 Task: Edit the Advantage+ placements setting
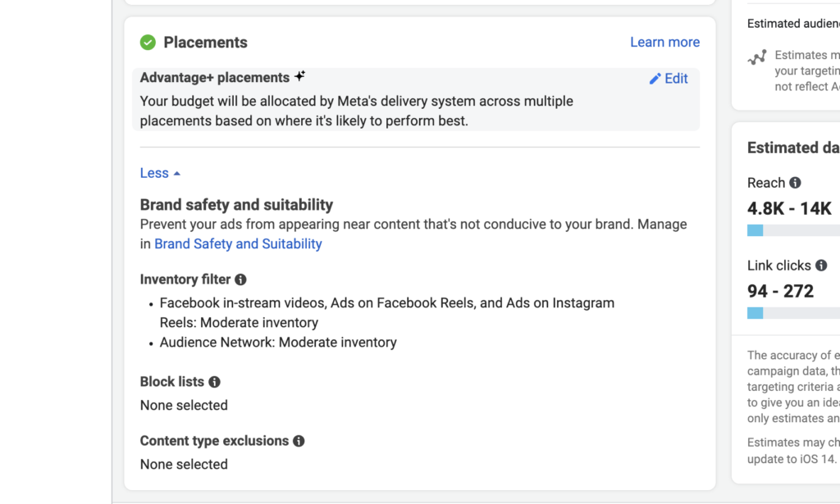tap(669, 79)
